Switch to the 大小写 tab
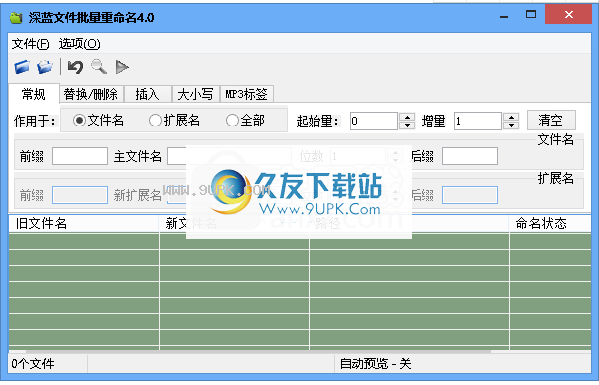The height and width of the screenshot is (385, 599). tap(195, 94)
